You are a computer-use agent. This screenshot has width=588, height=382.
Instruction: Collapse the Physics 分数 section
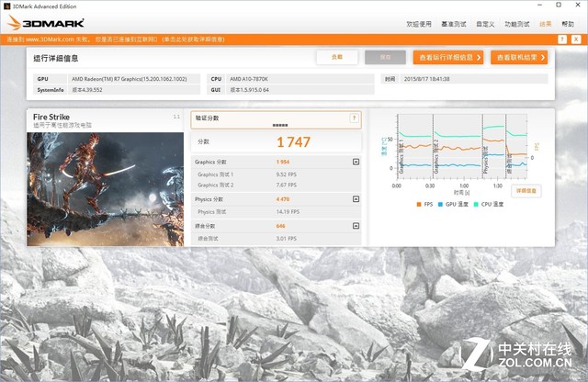click(x=356, y=198)
